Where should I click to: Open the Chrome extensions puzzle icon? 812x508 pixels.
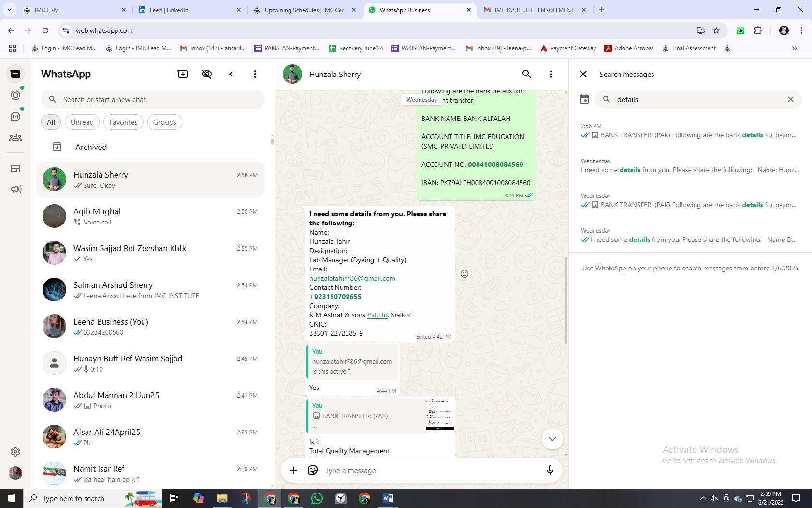tap(758, 30)
